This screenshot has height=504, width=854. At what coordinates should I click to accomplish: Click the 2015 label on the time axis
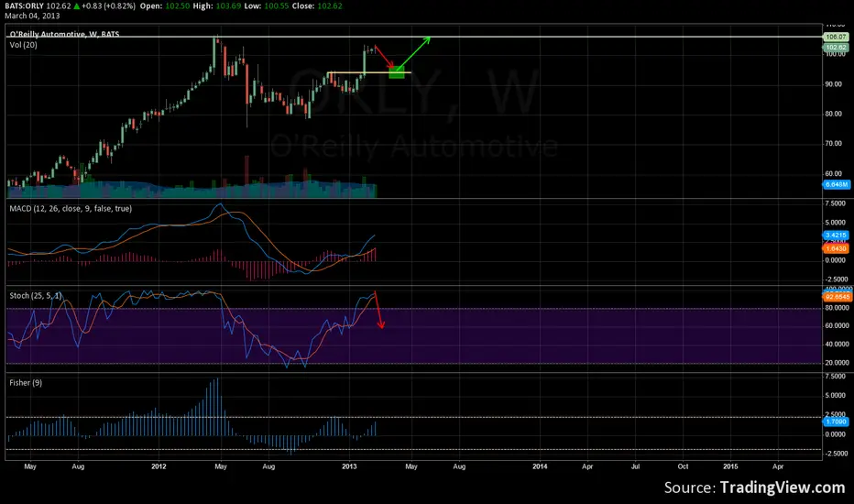[x=730, y=466]
